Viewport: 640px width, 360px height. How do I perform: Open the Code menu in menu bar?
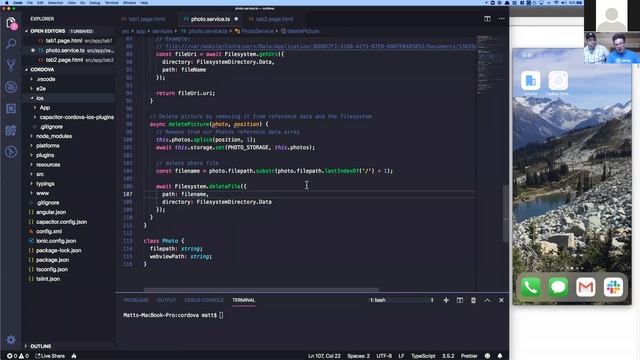pyautogui.click(x=18, y=2)
